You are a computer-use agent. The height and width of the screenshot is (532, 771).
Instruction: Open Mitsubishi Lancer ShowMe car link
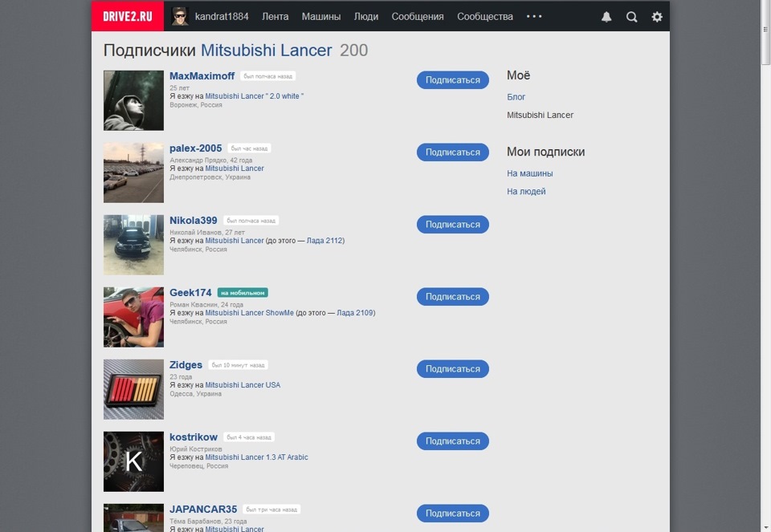pyautogui.click(x=249, y=313)
